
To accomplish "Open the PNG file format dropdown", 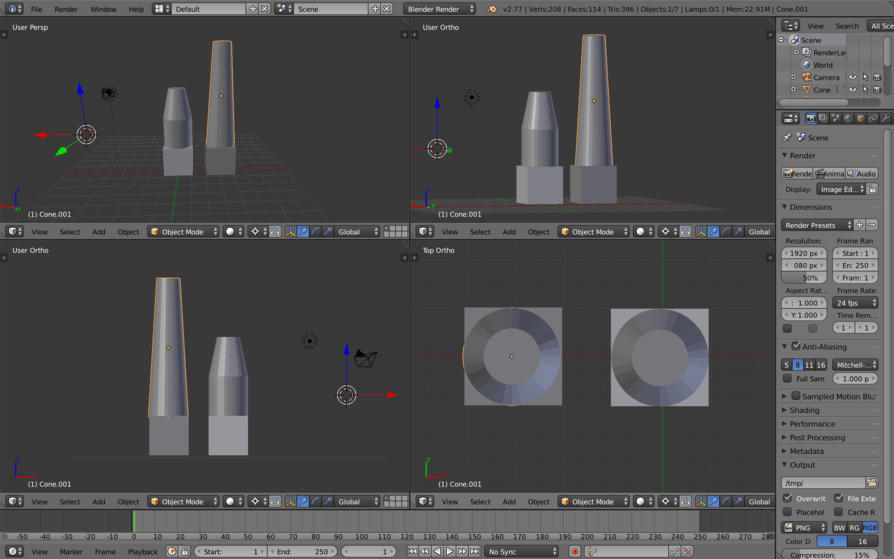I will coord(804,528).
